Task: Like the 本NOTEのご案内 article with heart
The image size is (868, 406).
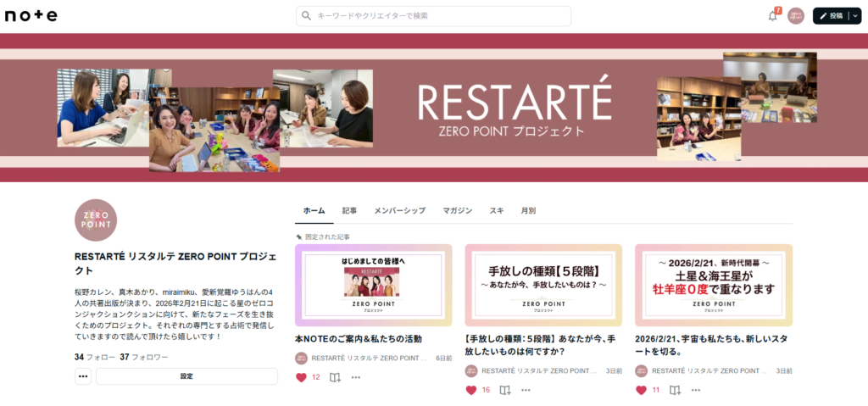Action: [x=301, y=377]
